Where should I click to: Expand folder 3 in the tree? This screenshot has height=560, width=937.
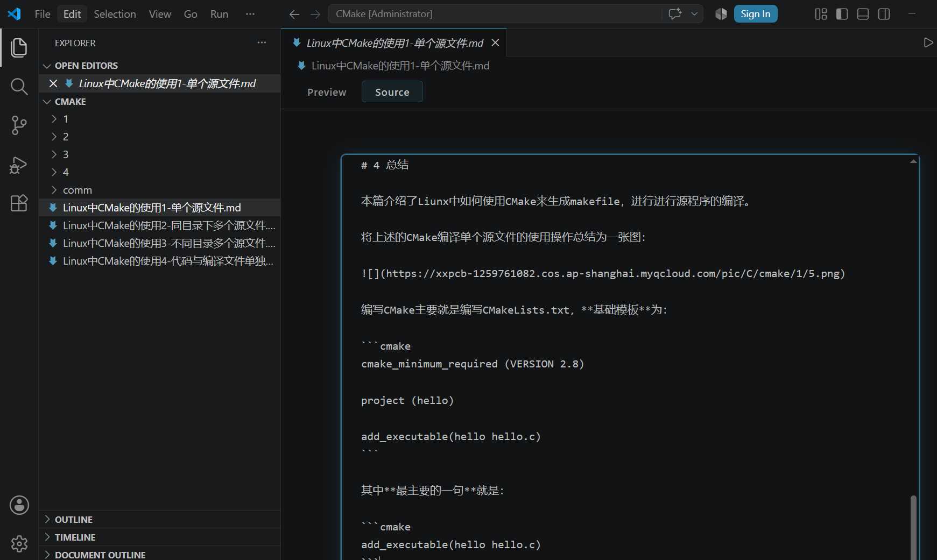160,154
